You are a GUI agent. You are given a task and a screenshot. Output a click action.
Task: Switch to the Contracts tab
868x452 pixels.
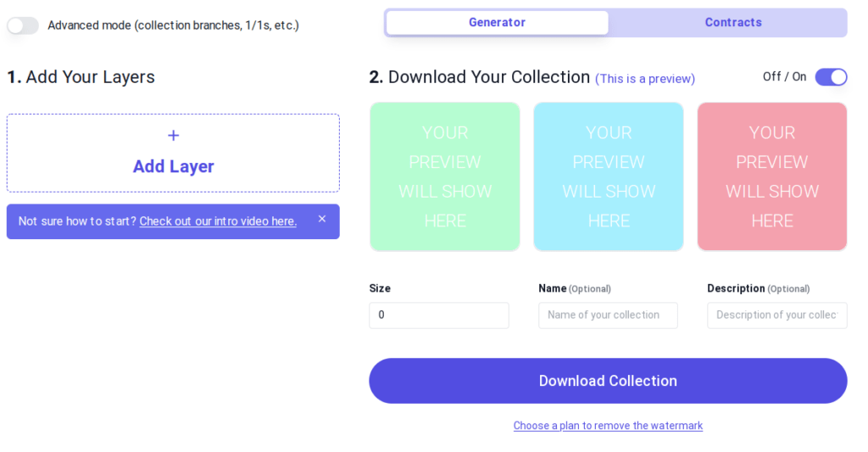click(x=733, y=23)
